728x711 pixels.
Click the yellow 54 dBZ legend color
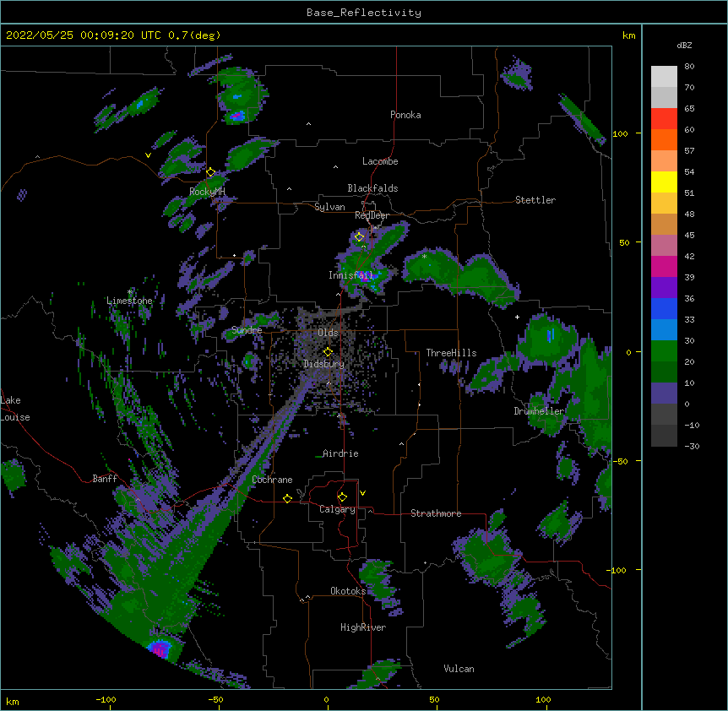click(x=664, y=182)
